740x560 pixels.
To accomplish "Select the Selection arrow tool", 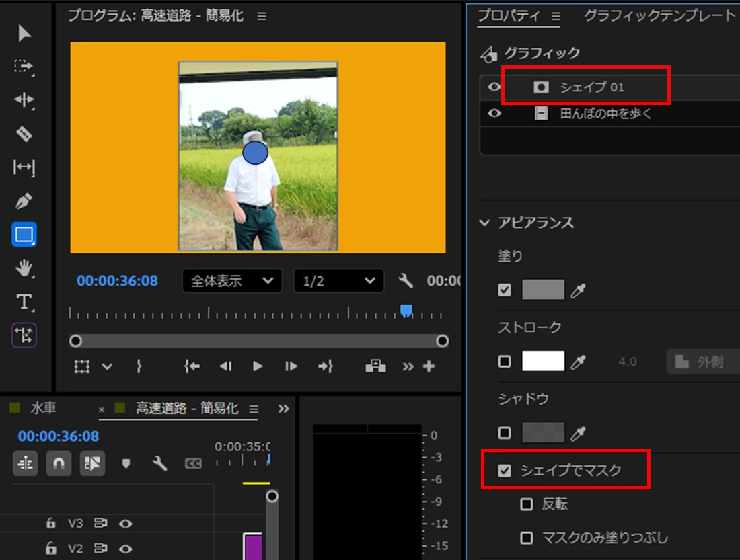I will point(24,34).
